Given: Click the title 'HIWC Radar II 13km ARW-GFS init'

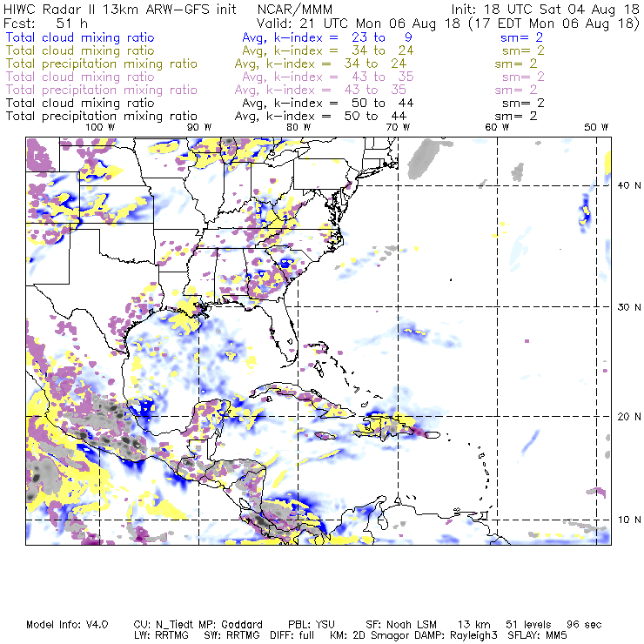Looking at the screenshot, I should click(119, 9).
